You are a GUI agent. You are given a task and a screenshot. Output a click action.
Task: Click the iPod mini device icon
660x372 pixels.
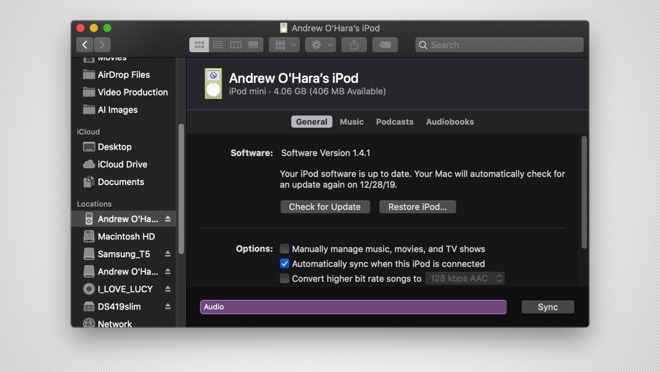(x=213, y=84)
